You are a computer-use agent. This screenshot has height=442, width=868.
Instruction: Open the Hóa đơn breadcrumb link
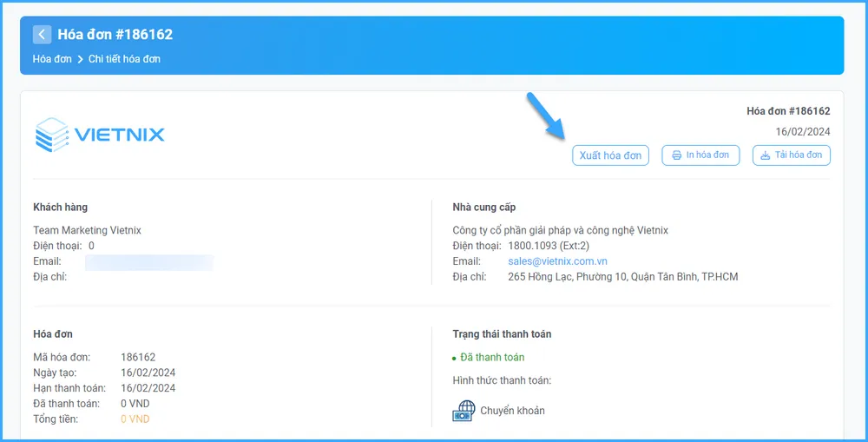coord(52,59)
